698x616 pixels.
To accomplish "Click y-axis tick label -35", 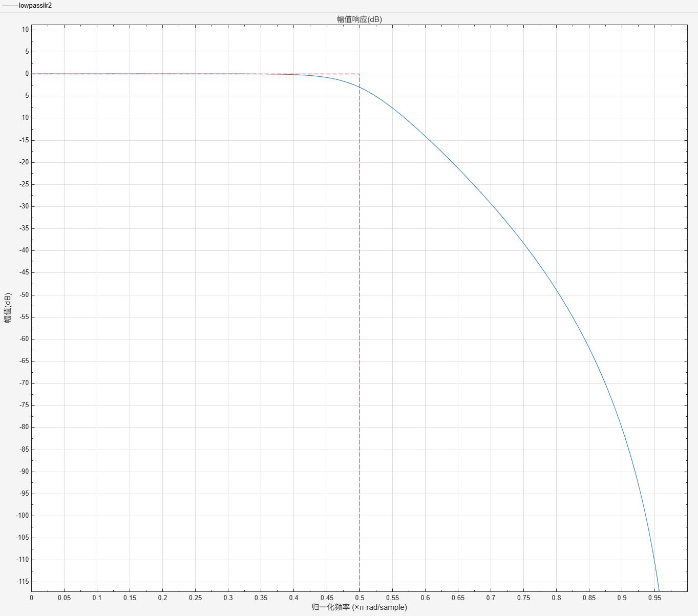I will pos(24,228).
